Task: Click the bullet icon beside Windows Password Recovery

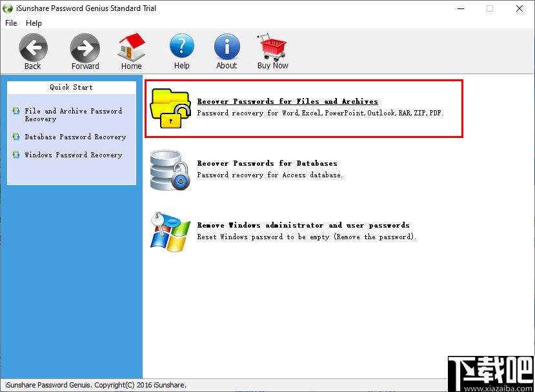Action: [16, 155]
